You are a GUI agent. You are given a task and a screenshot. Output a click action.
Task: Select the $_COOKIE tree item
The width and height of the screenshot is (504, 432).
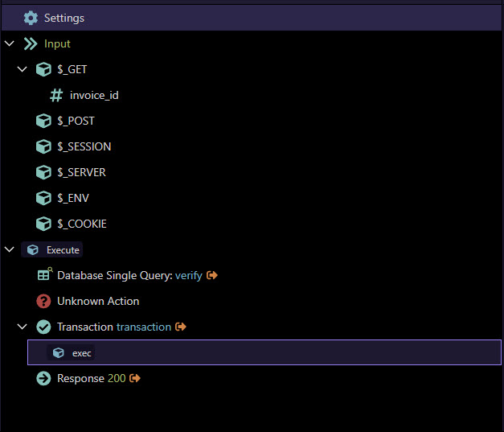[x=72, y=224]
